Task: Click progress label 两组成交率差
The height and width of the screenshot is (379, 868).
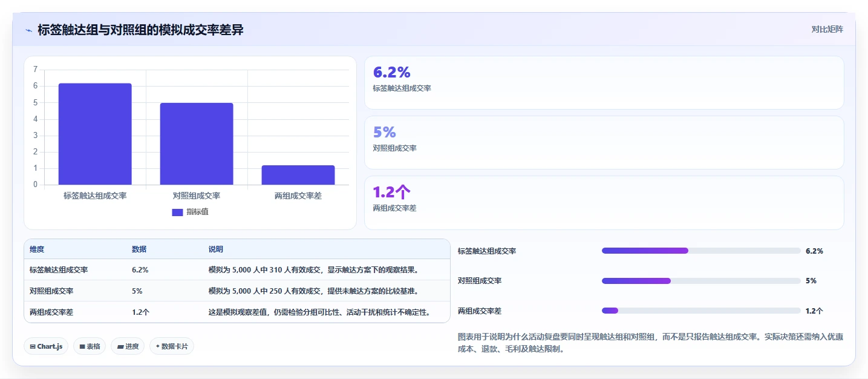Action: pos(480,311)
